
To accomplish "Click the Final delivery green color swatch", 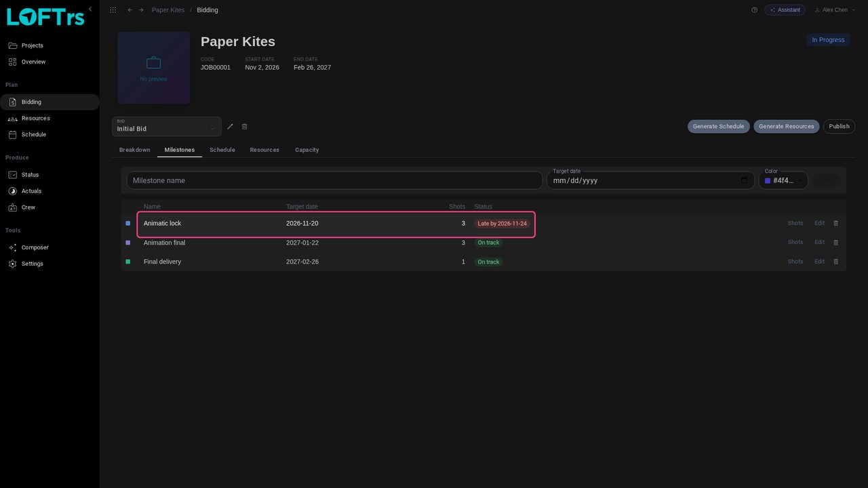I will tap(128, 262).
